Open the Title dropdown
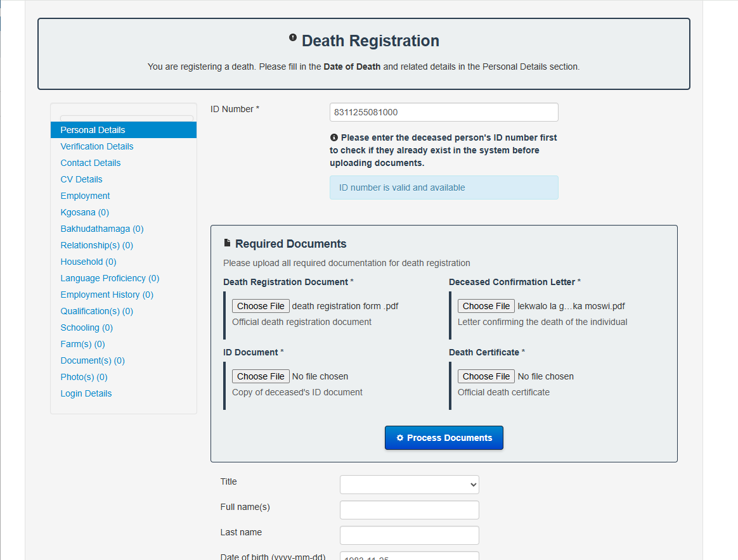 410,485
